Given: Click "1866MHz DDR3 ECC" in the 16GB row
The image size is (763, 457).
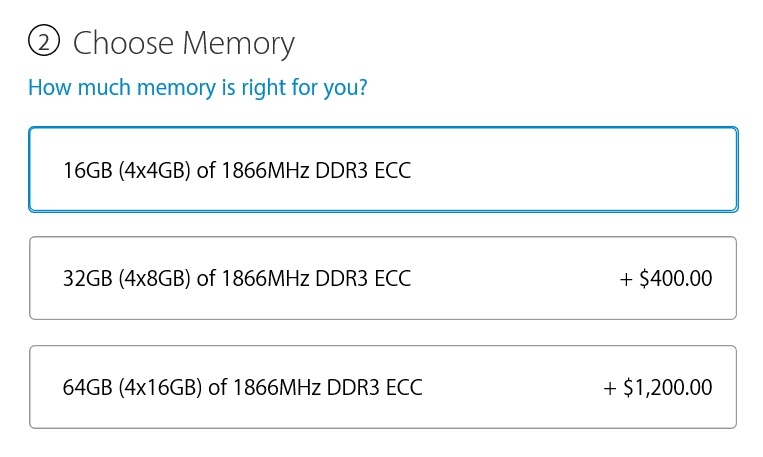Looking at the screenshot, I should click(316, 170).
